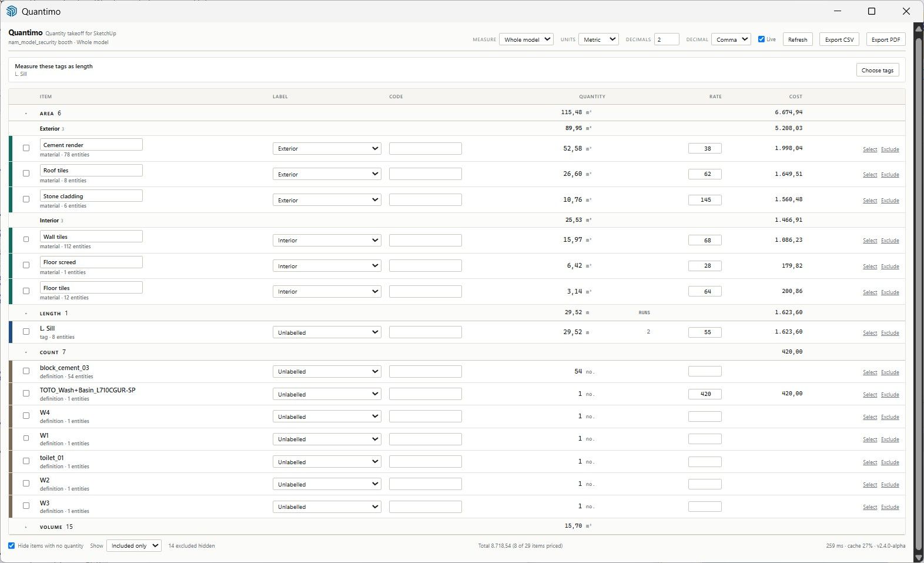Viewport: 924px width, 563px height.
Task: Click the W2 item name
Action: pyautogui.click(x=45, y=480)
